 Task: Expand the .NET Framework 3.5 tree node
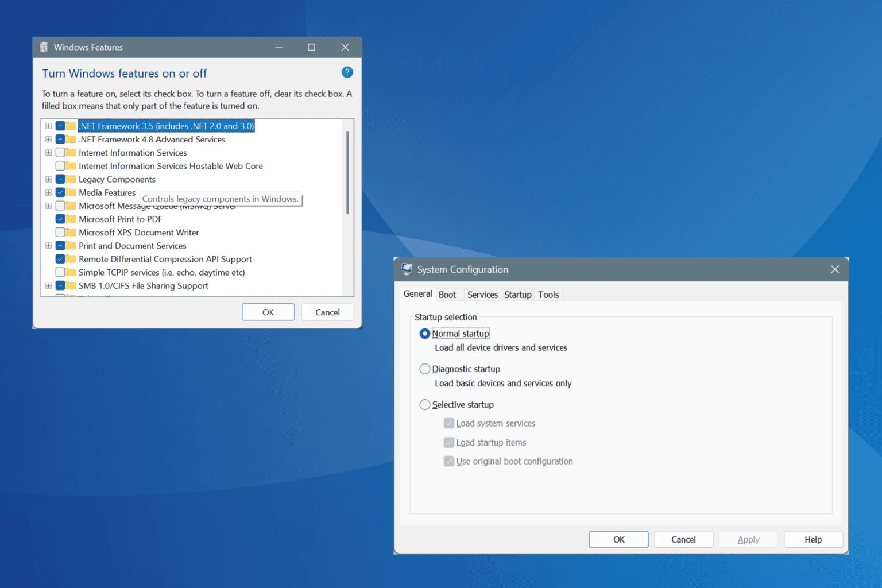point(49,126)
